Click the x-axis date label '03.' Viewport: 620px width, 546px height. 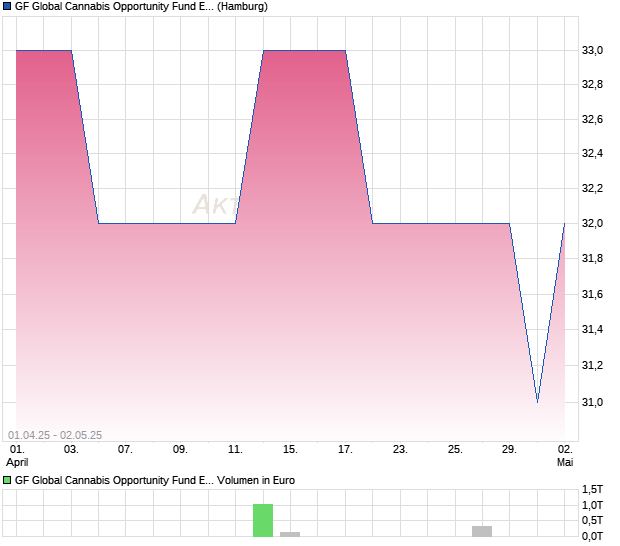pos(71,450)
